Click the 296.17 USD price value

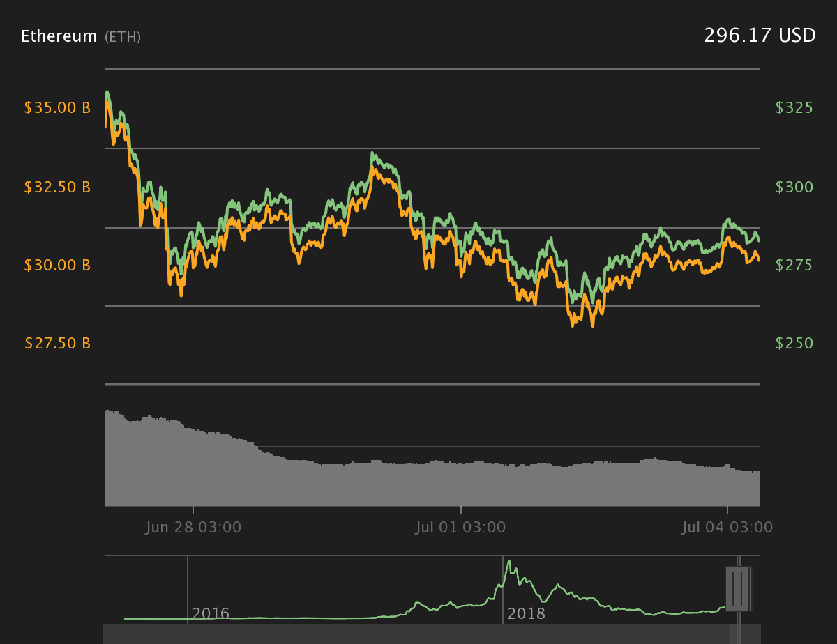tap(760, 36)
